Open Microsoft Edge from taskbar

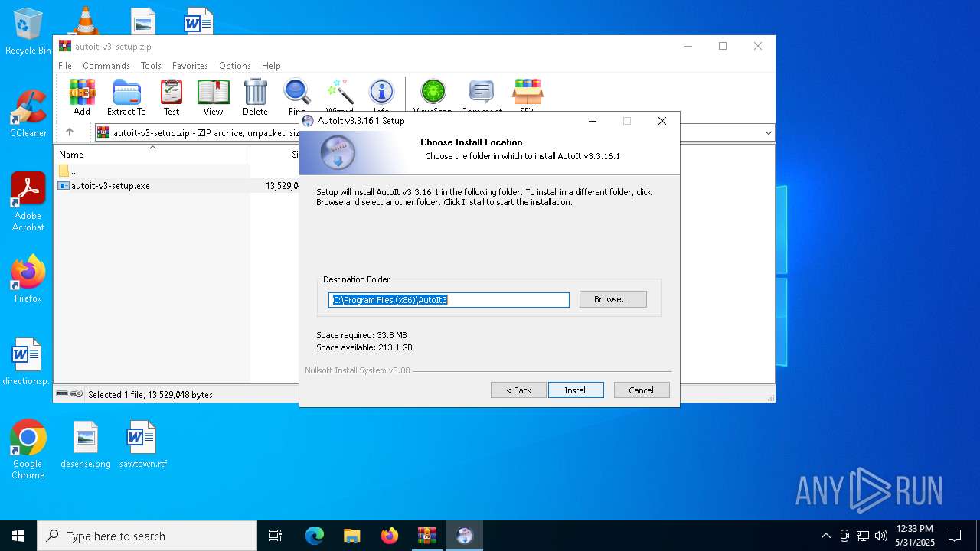(x=315, y=536)
